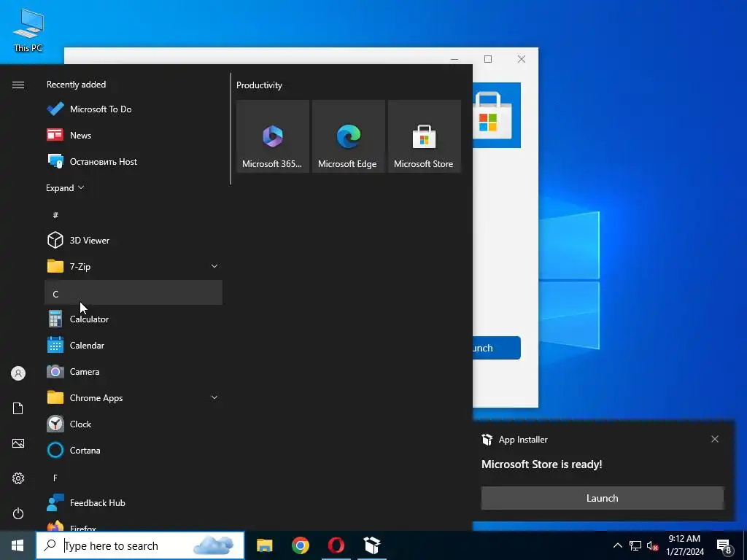Viewport: 747px width, 560px height.
Task: Click the Windows Start button
Action: coord(18,545)
